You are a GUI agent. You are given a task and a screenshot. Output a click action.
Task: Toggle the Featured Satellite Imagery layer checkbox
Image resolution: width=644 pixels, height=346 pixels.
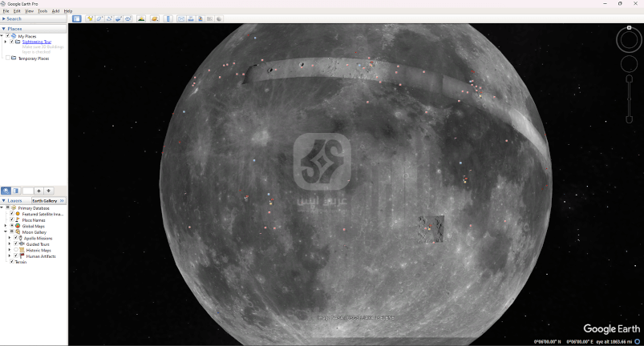(12, 214)
